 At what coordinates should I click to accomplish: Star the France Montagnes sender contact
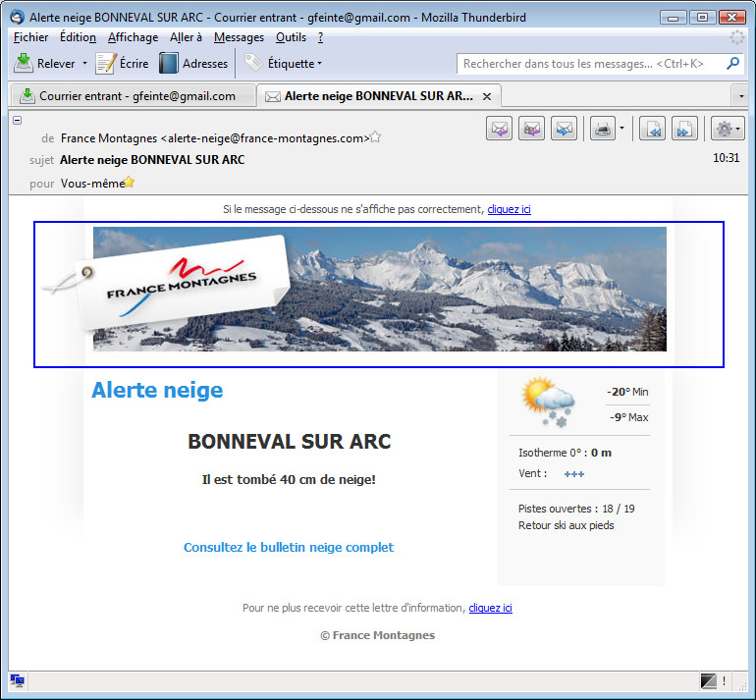[375, 137]
